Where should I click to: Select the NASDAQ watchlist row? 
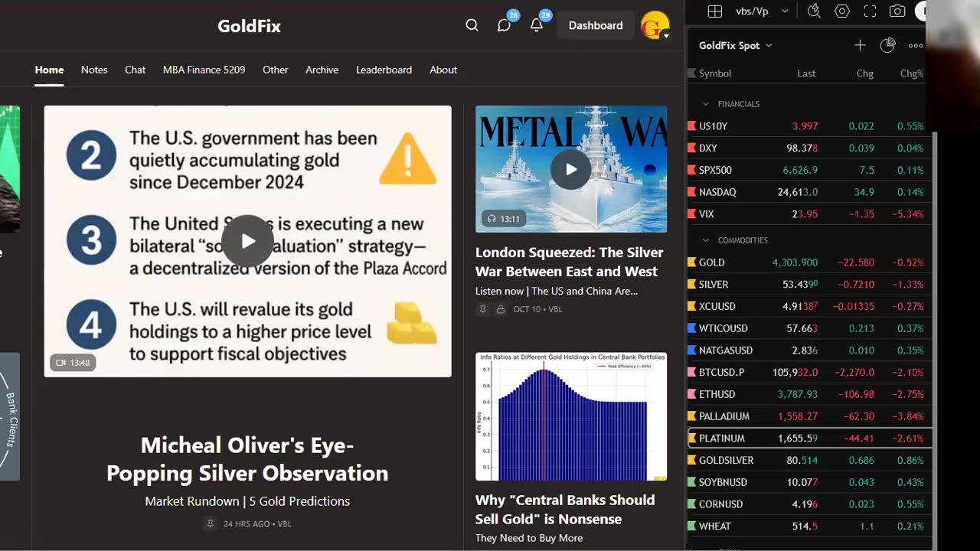[809, 192]
